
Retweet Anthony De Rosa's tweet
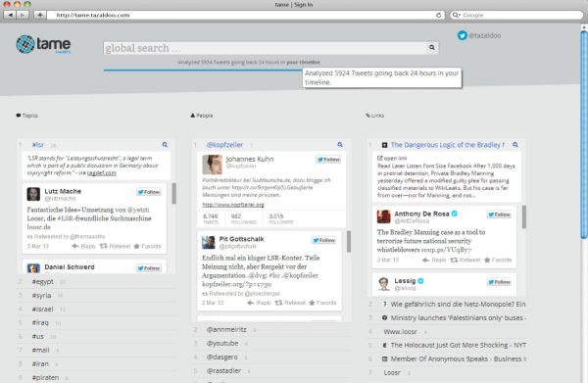coord(465,260)
